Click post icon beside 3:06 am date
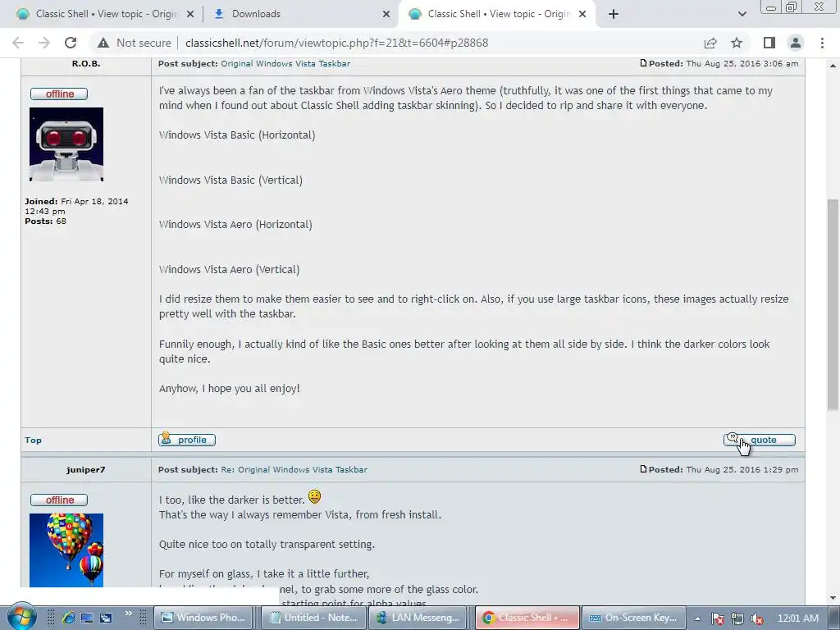The image size is (840, 630). click(643, 63)
